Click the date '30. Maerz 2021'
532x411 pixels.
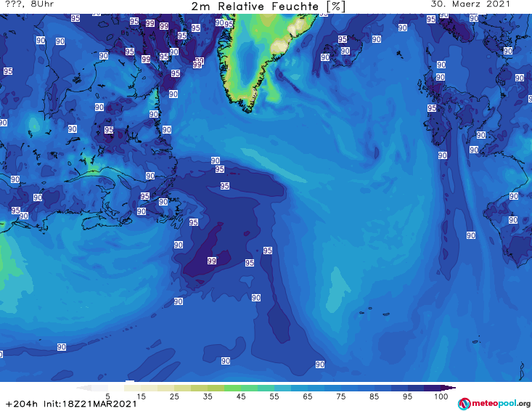470,4
